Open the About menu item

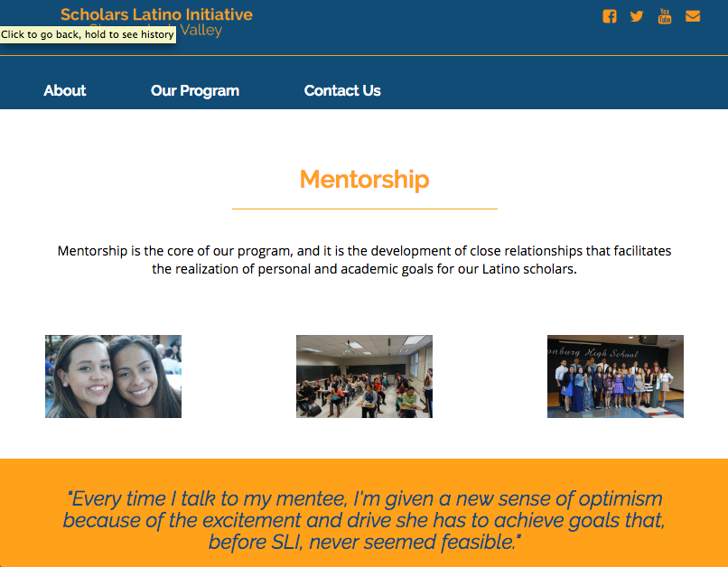point(65,90)
